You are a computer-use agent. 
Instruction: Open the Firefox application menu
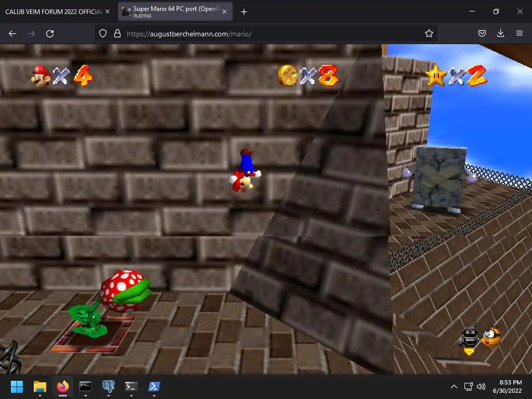point(520,34)
